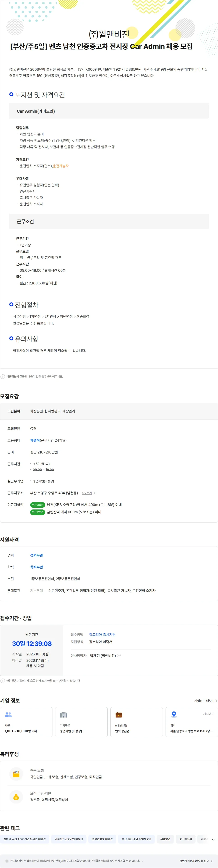Click 월급 218~218만원 in 모집요강
Screen dimensions: 218x868
(x=44, y=452)
